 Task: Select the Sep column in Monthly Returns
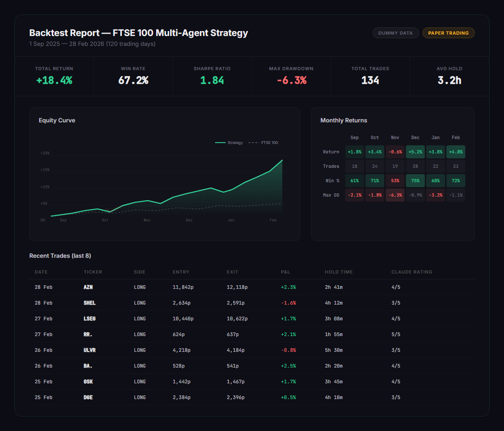click(355, 137)
